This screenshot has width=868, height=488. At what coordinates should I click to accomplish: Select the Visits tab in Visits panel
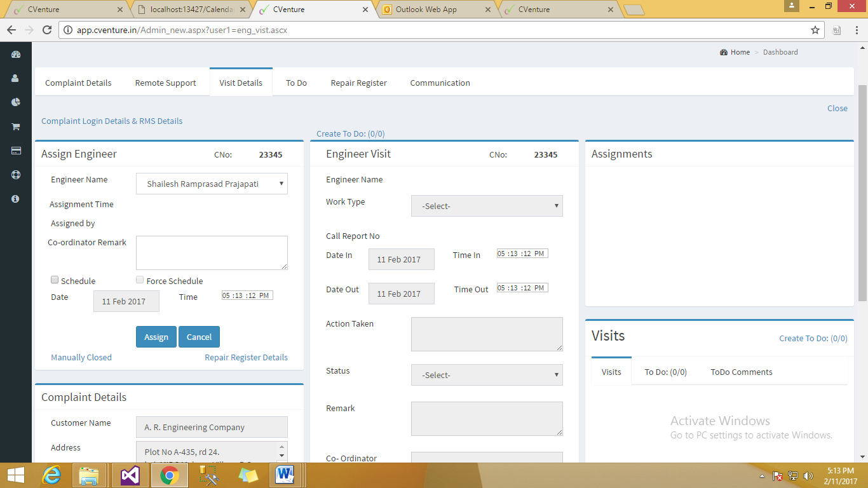tap(611, 372)
